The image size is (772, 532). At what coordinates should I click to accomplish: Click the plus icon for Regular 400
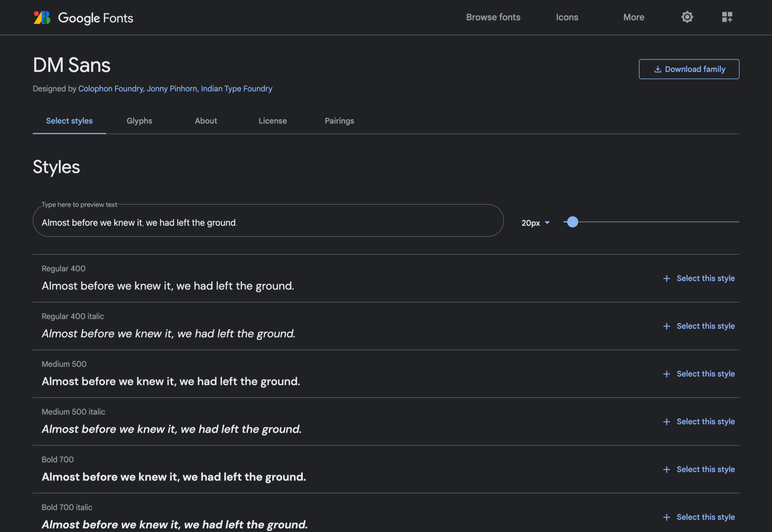[x=667, y=278]
